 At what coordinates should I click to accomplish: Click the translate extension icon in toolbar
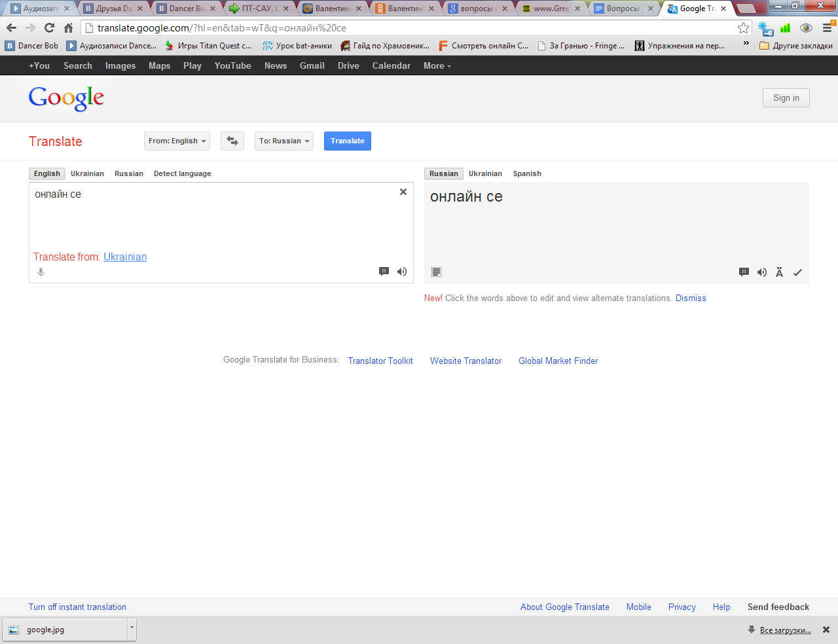click(765, 29)
